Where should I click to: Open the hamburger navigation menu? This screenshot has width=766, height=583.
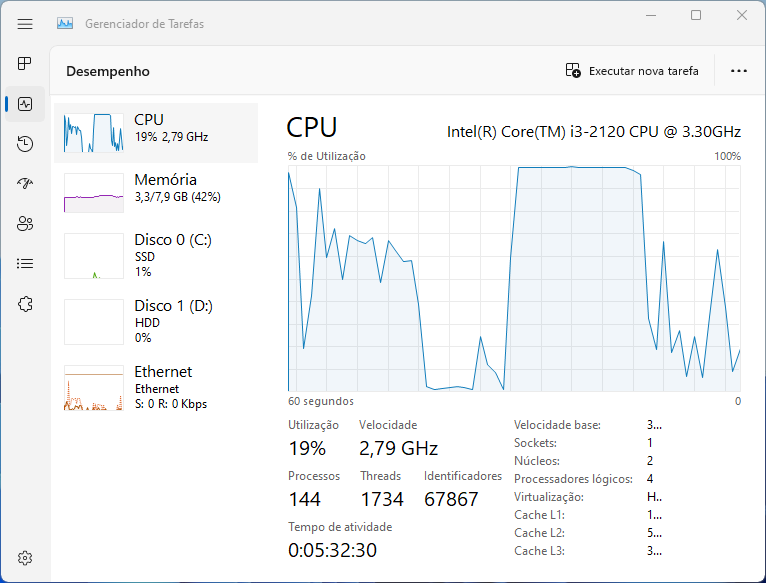[x=25, y=23]
